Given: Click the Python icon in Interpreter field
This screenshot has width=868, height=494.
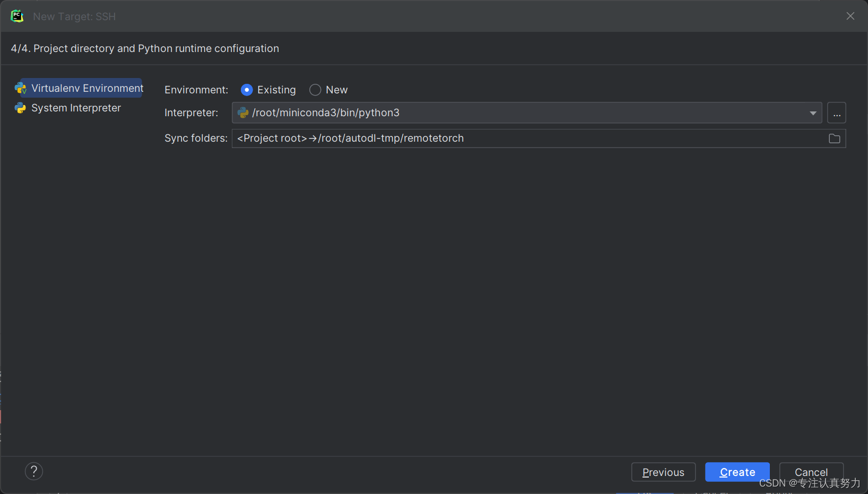Looking at the screenshot, I should coord(243,112).
